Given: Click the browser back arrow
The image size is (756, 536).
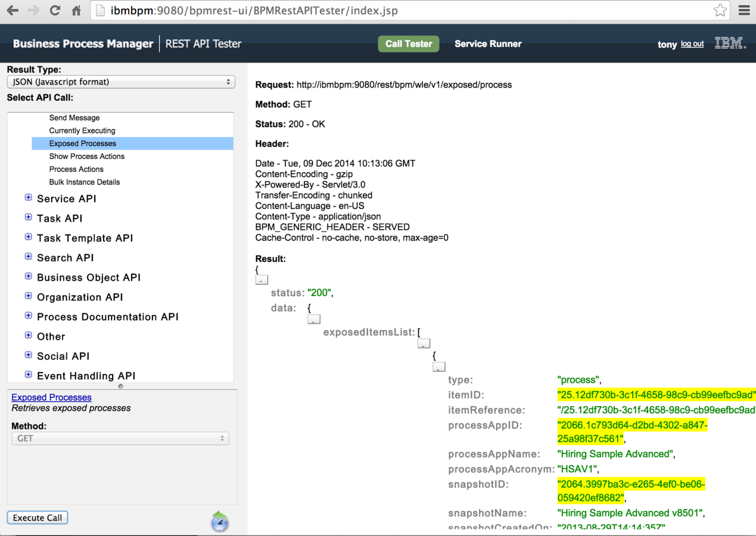Looking at the screenshot, I should pos(13,11).
